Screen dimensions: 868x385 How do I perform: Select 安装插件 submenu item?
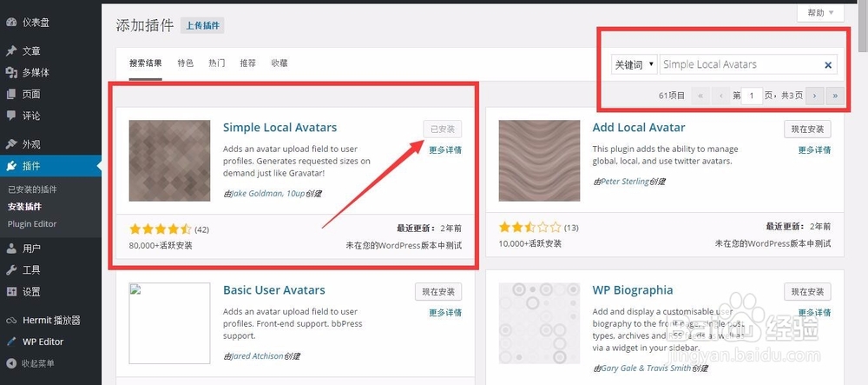coord(24,207)
